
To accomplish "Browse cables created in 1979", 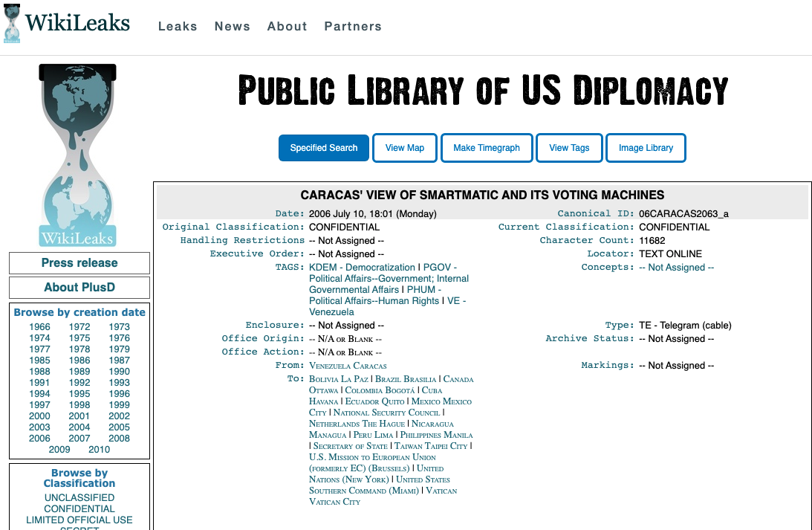I will [119, 349].
